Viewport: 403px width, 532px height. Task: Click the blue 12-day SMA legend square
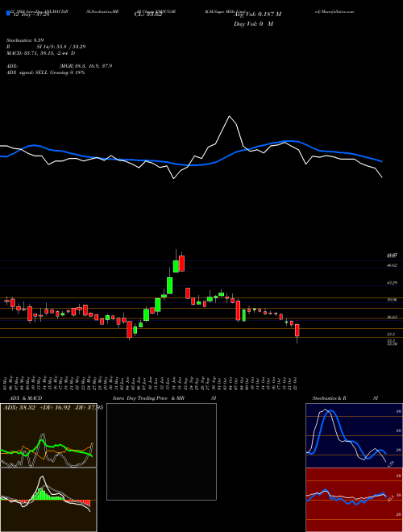[9, 14]
